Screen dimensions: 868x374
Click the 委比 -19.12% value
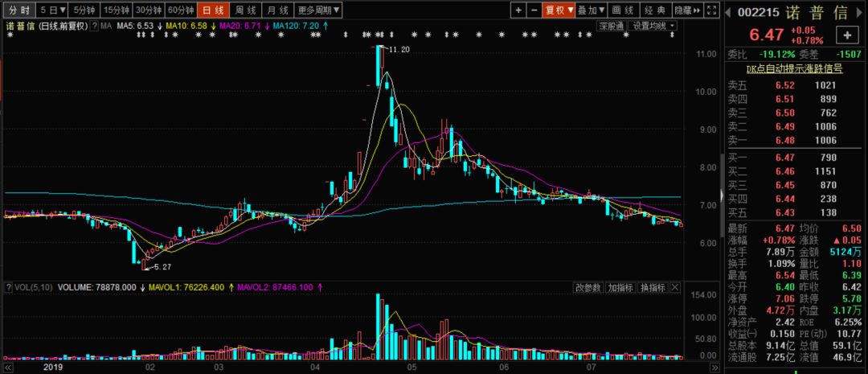(x=776, y=55)
